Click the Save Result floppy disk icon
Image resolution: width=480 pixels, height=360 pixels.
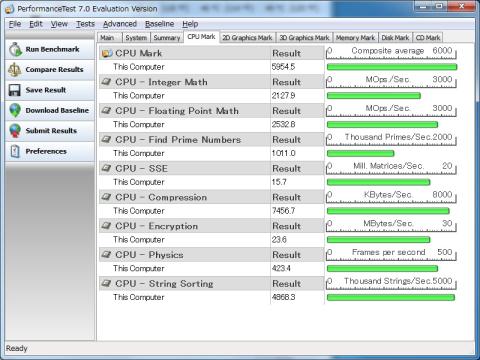pos(15,90)
